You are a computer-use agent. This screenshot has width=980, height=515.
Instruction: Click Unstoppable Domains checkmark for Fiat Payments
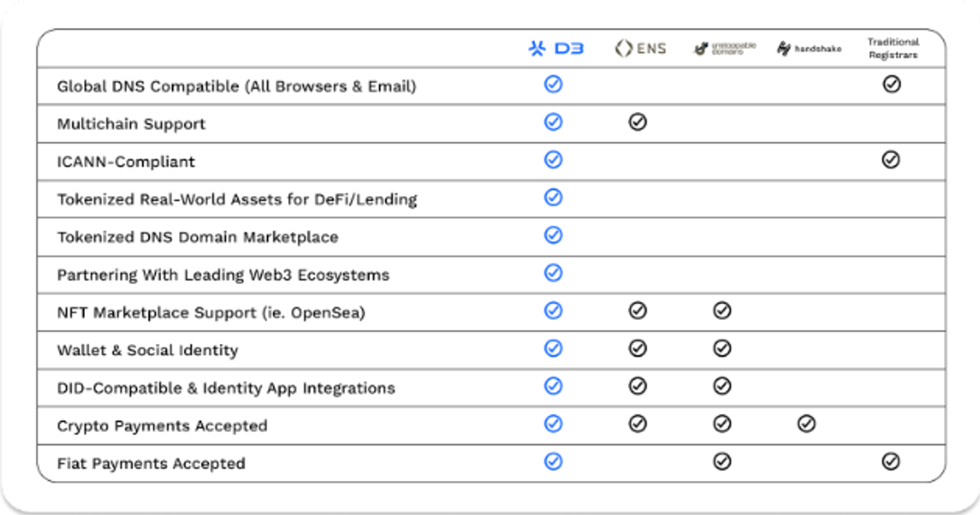click(722, 462)
